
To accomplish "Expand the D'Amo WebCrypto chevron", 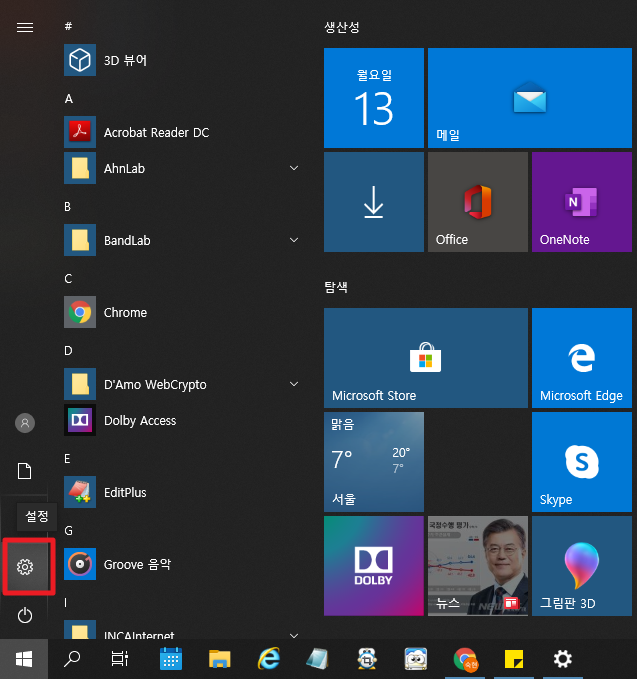I will pyautogui.click(x=294, y=384).
